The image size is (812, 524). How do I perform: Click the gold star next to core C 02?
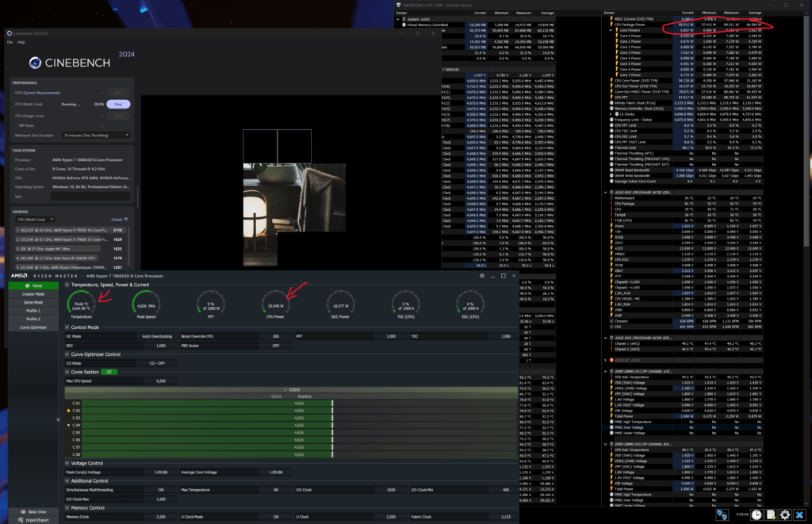[x=68, y=411]
